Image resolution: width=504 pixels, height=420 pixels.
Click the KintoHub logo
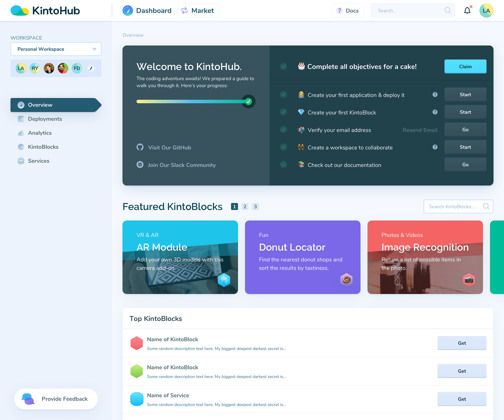(45, 10)
